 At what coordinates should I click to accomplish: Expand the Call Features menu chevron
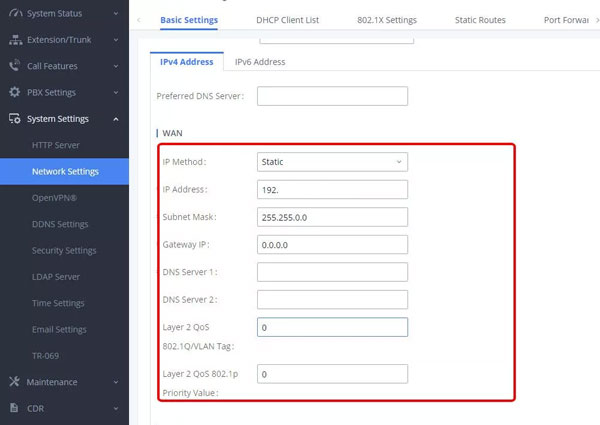pos(116,66)
